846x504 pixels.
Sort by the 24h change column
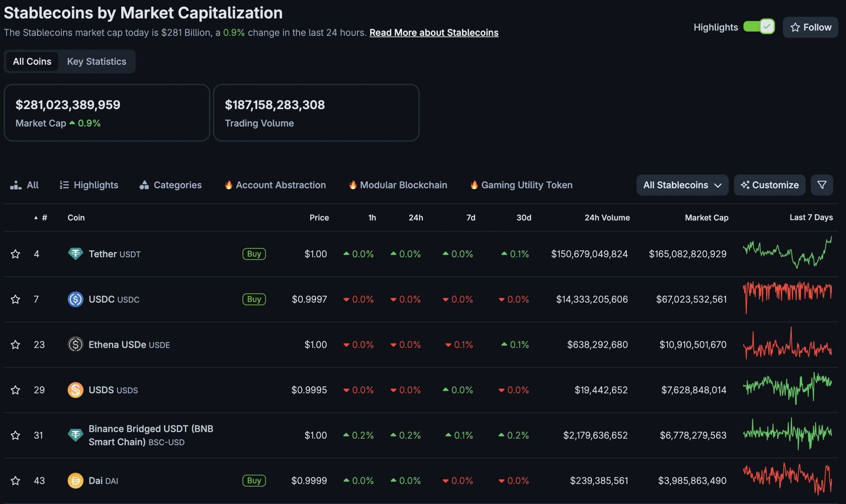point(416,218)
